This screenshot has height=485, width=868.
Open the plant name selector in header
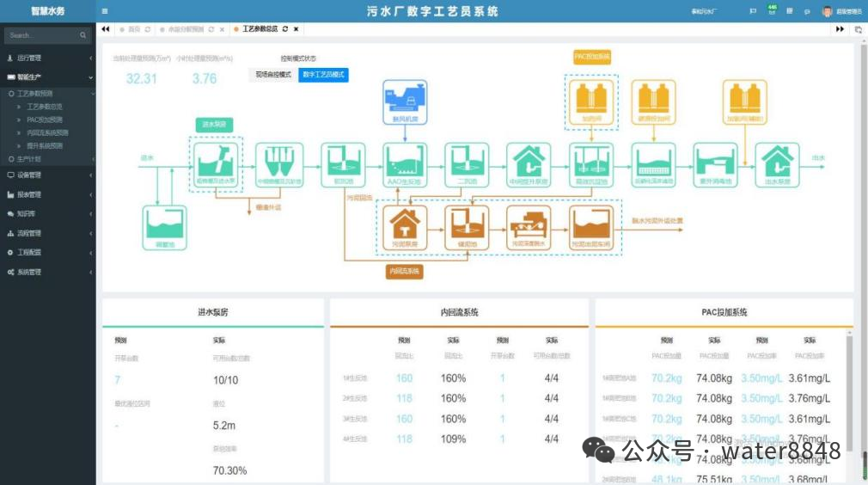click(x=704, y=12)
